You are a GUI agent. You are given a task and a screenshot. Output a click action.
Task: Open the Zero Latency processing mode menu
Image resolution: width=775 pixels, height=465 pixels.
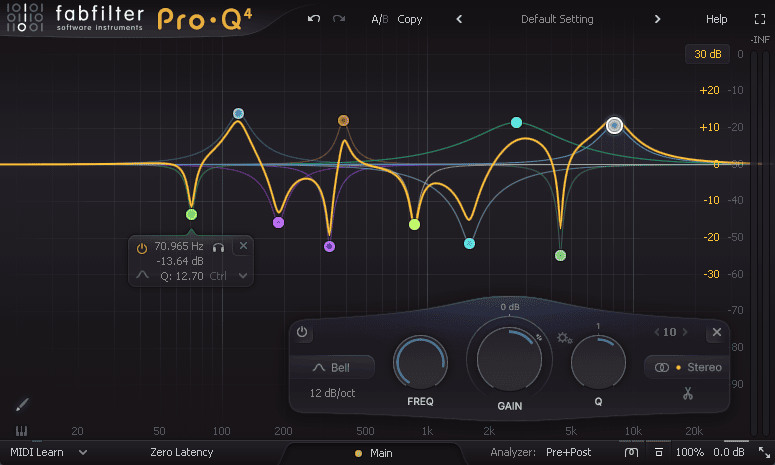click(181, 452)
